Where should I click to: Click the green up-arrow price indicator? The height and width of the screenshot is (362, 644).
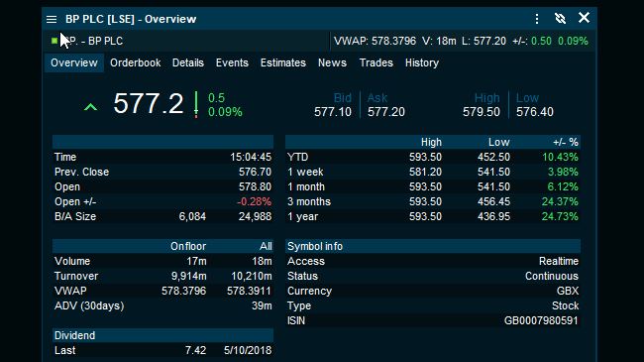tap(91, 107)
